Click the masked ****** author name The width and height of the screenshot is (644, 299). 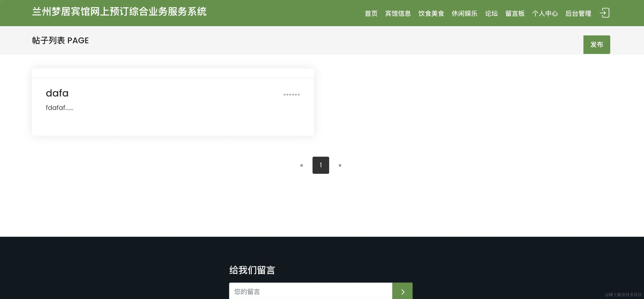[x=291, y=95]
